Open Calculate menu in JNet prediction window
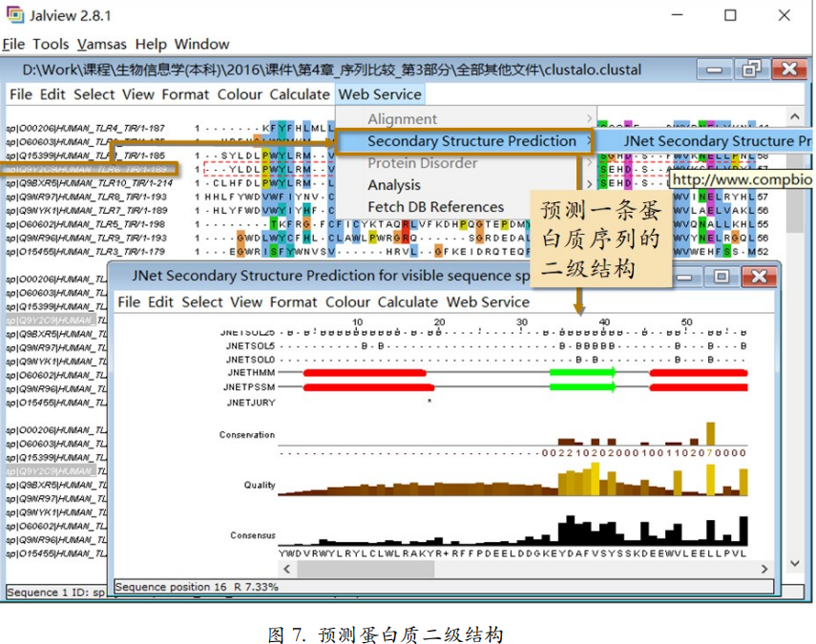 tap(408, 301)
